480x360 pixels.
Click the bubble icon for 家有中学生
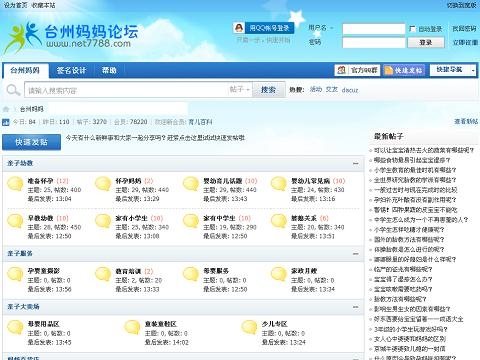click(x=191, y=221)
